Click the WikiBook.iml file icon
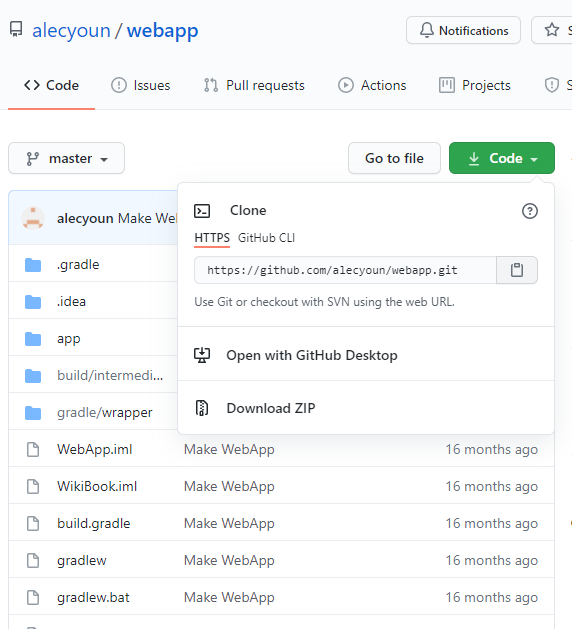This screenshot has width=572, height=629. [33, 487]
